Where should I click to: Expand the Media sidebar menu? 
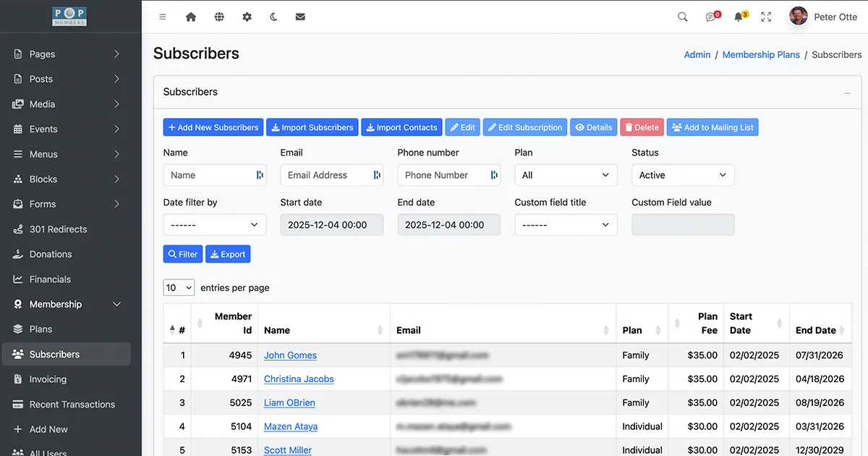point(65,104)
